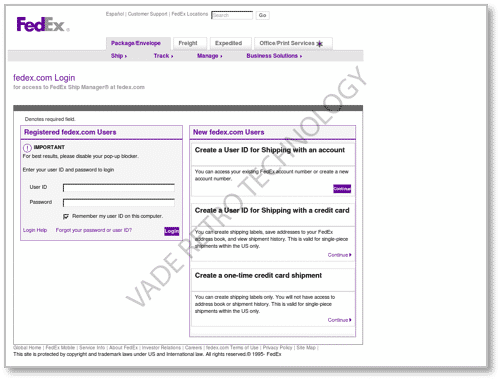Image resolution: width=501 pixels, height=381 pixels.
Task: Focus the User ID input field
Action: point(119,188)
